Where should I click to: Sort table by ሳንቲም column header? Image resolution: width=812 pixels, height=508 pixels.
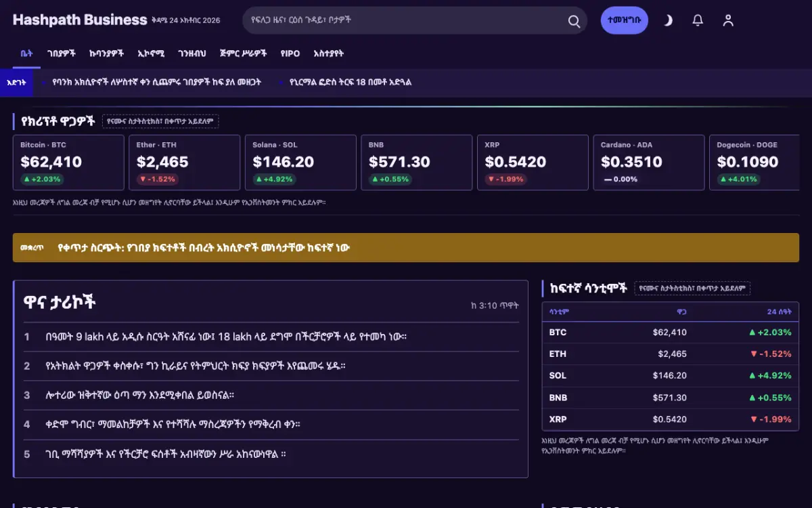pos(559,312)
